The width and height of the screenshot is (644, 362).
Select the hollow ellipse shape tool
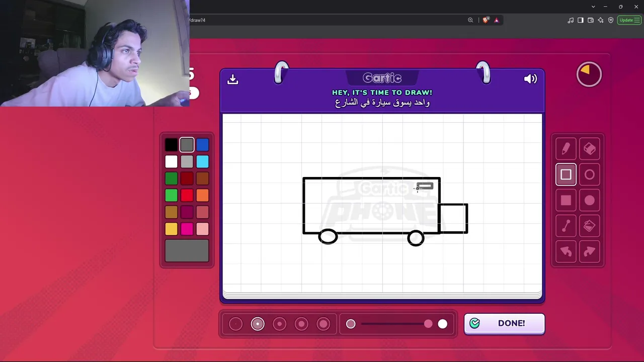[x=590, y=174]
